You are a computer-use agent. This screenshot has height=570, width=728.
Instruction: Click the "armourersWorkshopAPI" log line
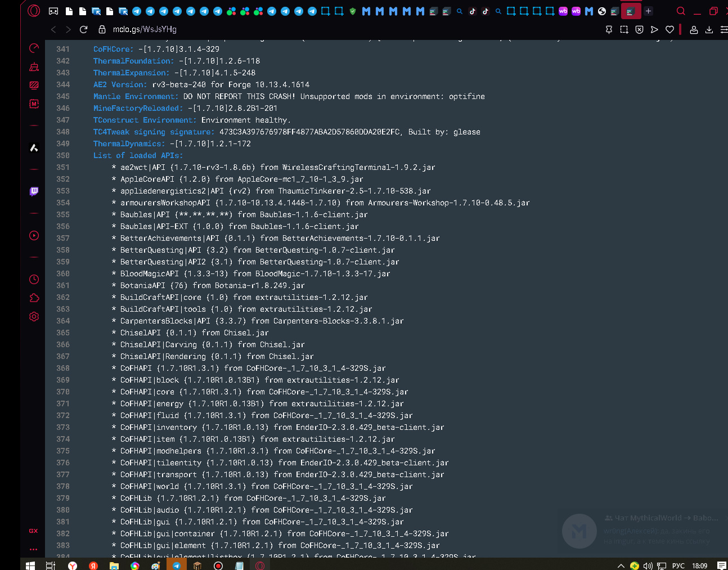pyautogui.click(x=321, y=203)
